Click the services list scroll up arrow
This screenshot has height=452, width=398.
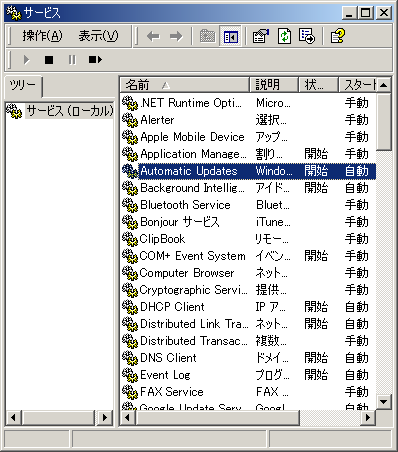coord(384,85)
